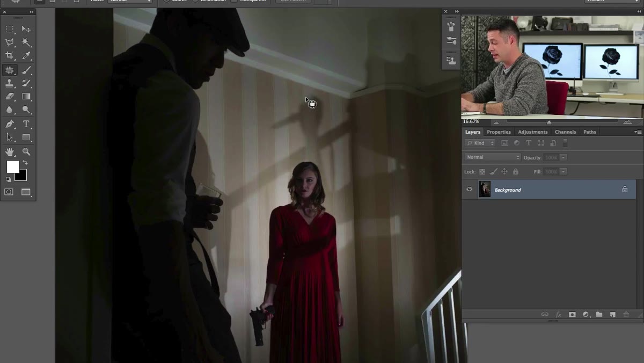Hide the Background layer with eye icon
This screenshot has width=644, height=363.
pos(470,190)
